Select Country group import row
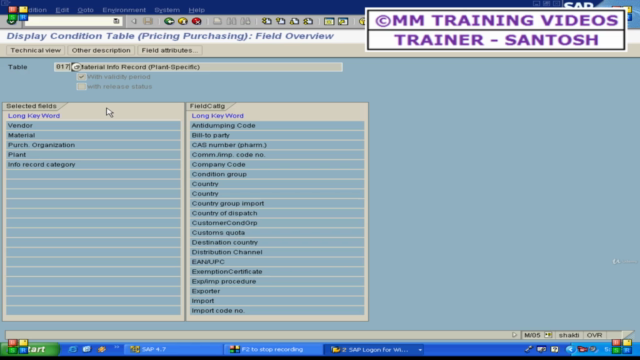 click(x=277, y=203)
